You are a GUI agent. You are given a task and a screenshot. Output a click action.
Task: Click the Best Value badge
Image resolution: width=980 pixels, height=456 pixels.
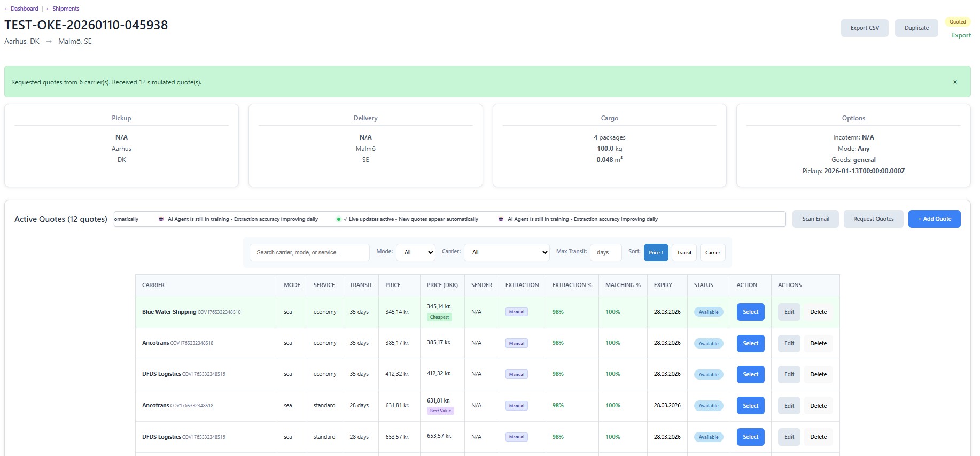(440, 411)
